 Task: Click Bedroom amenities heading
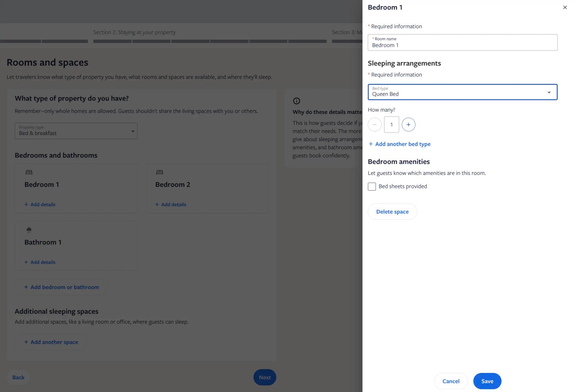(x=399, y=162)
